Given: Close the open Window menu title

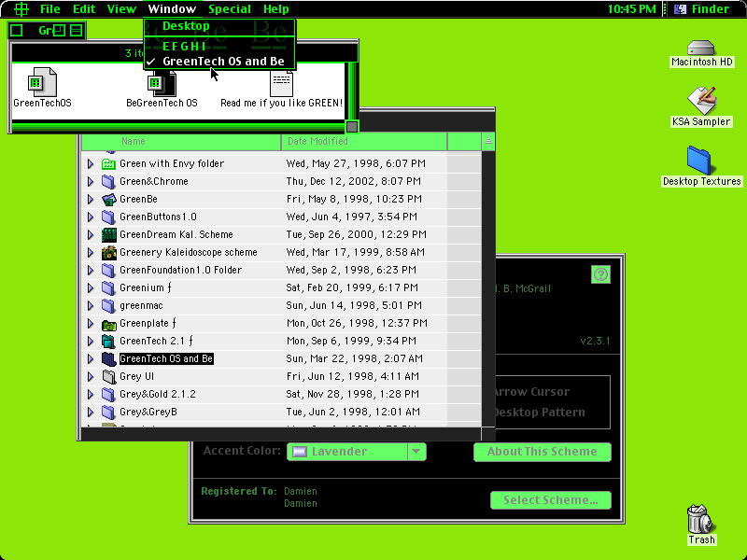Looking at the screenshot, I should pos(172,9).
